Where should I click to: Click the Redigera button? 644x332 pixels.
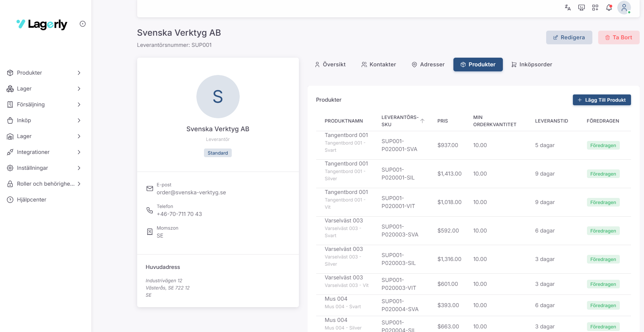pos(569,37)
